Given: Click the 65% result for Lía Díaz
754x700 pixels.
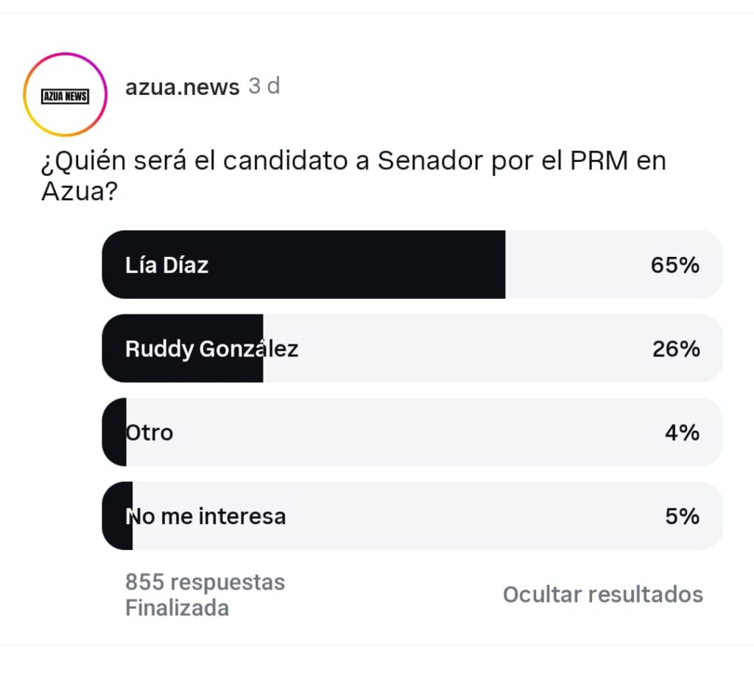Looking at the screenshot, I should (x=674, y=265).
